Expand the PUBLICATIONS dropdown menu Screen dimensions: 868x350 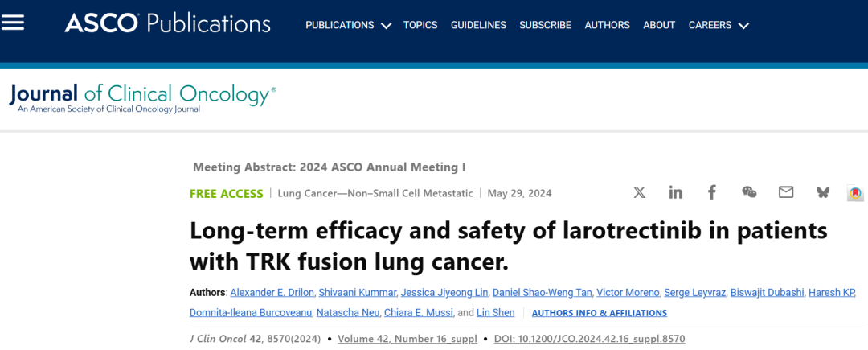pos(348,25)
